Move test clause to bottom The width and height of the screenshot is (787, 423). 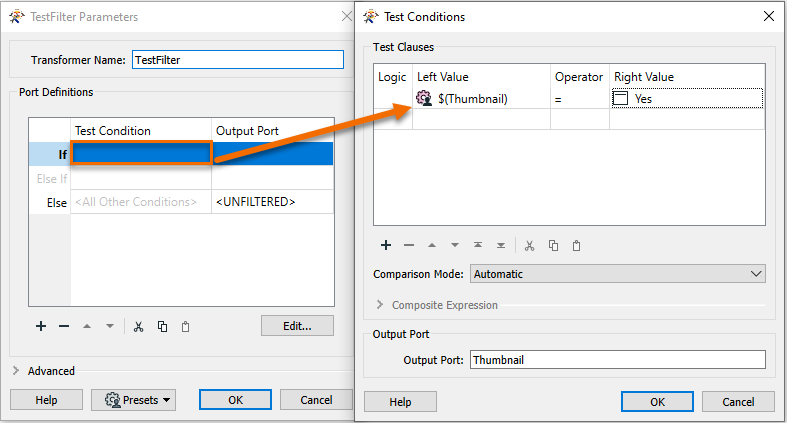click(x=501, y=245)
